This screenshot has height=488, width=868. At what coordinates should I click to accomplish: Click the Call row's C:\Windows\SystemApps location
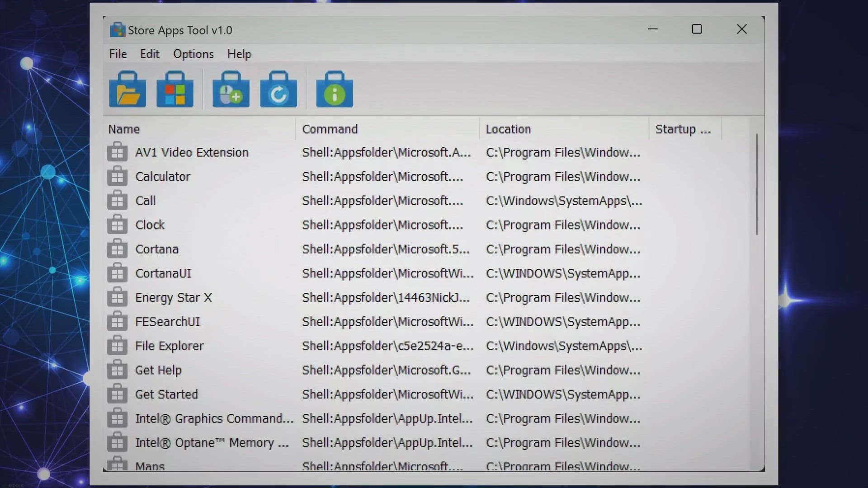tap(564, 201)
